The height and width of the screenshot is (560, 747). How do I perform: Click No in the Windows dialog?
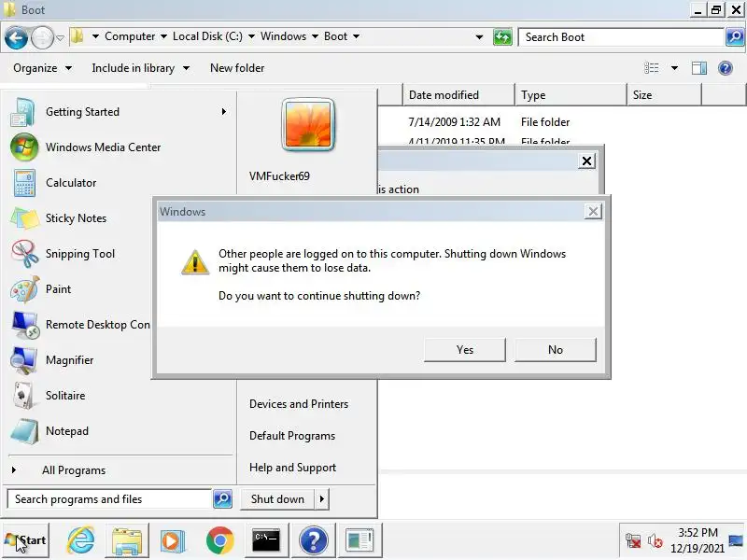(555, 349)
